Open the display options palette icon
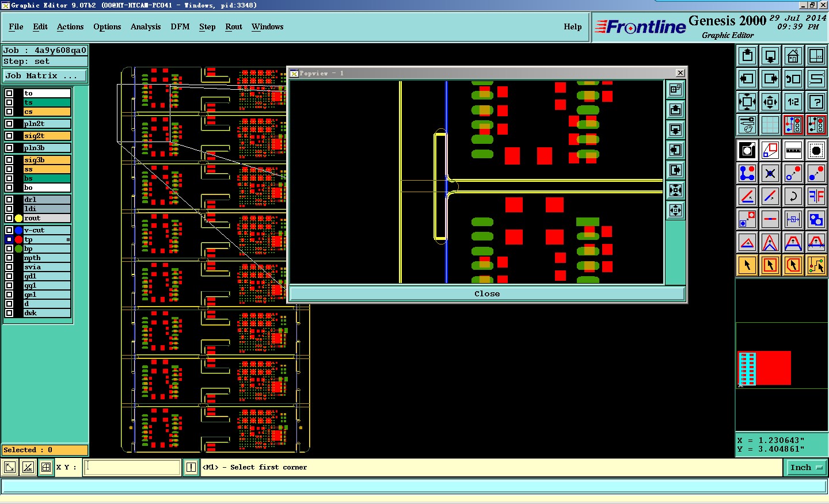829x504 pixels. [x=747, y=124]
